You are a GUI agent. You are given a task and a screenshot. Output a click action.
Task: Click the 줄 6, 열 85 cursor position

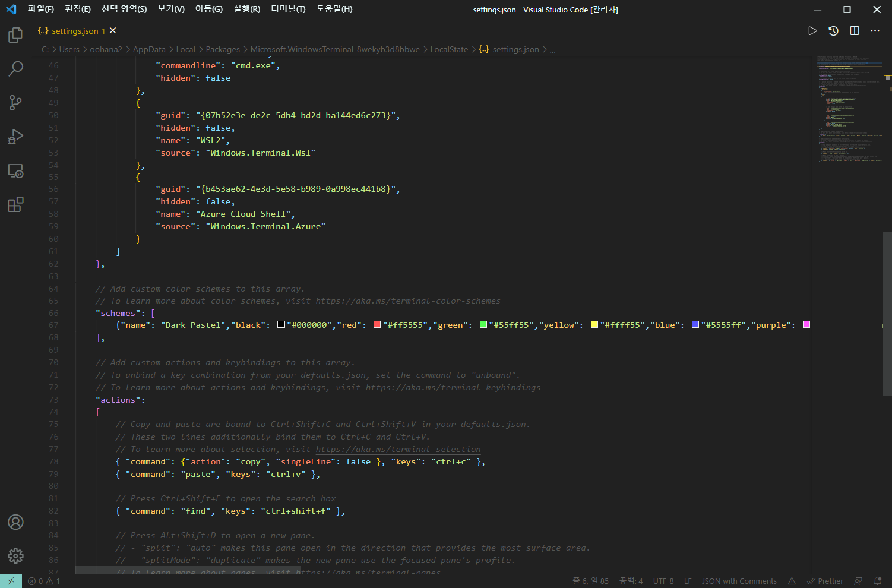[x=590, y=581]
